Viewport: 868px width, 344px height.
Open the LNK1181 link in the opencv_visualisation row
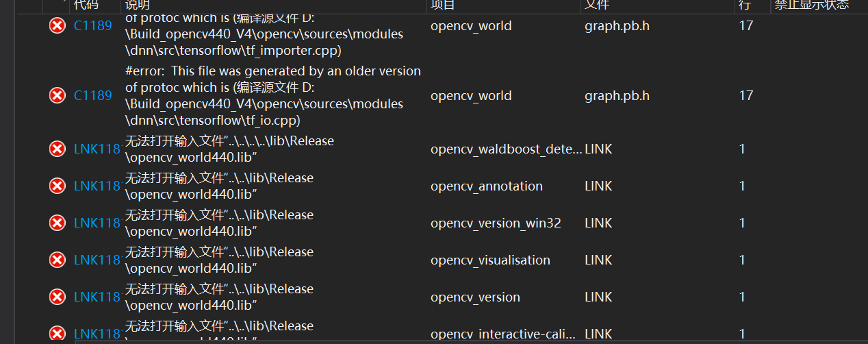click(x=97, y=260)
